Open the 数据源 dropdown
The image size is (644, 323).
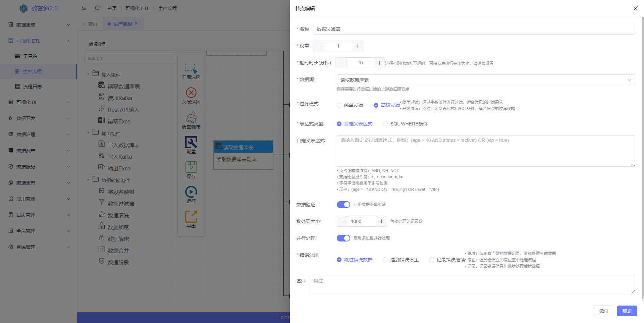pos(486,80)
